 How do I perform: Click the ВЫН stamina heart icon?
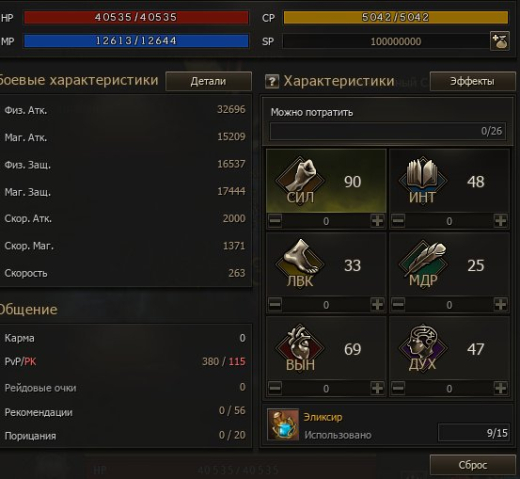[300, 348]
